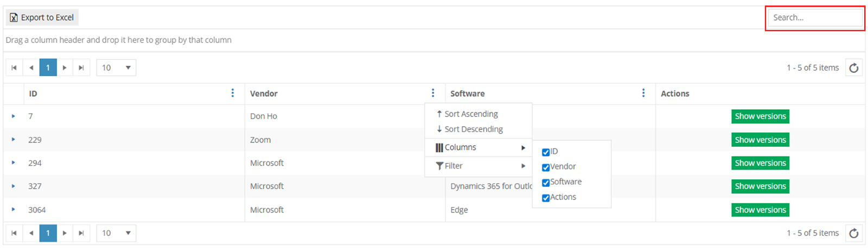Click the bottom refresh icon
868x250 pixels.
point(853,233)
